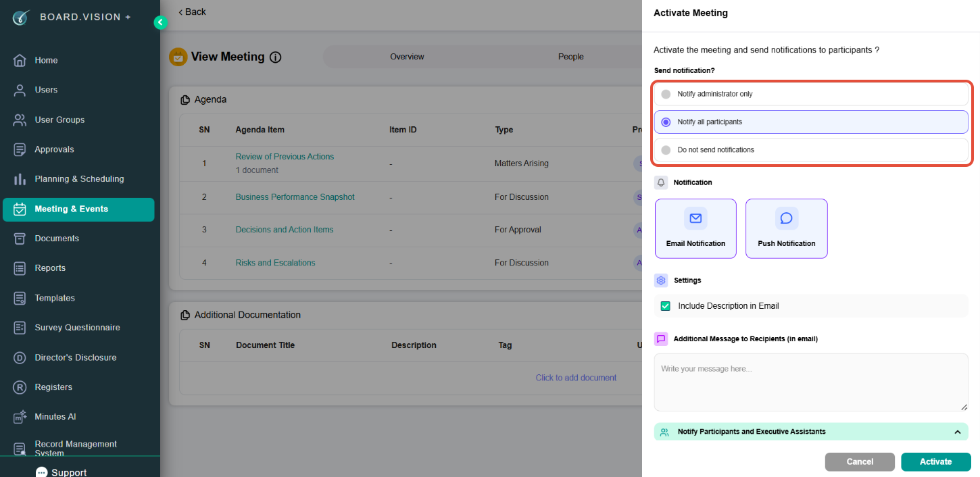Click the 'Item ID' column header

[403, 130]
